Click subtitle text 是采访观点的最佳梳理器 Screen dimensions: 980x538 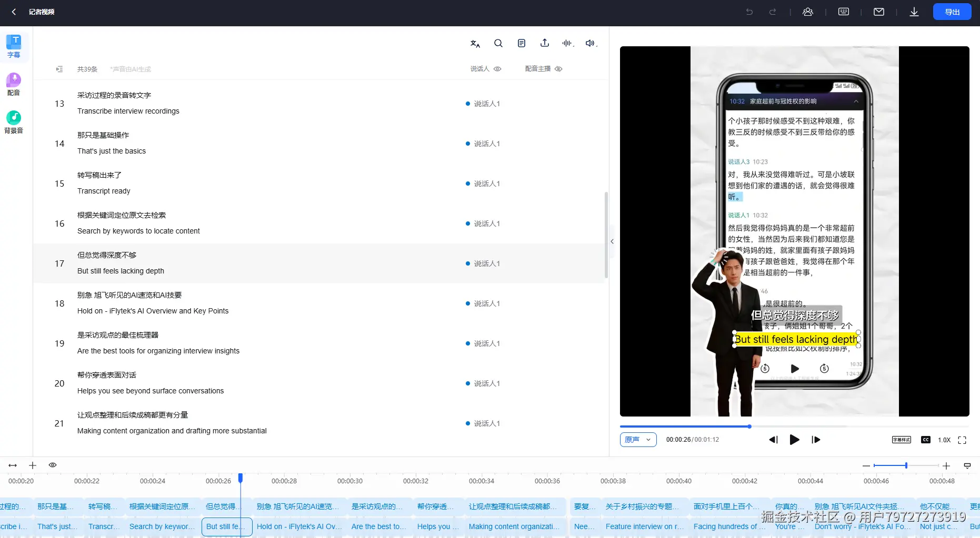tap(118, 335)
